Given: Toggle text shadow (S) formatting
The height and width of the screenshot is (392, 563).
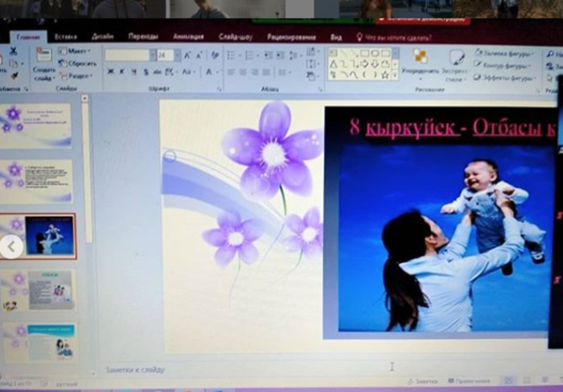Looking at the screenshot, I should click(145, 72).
